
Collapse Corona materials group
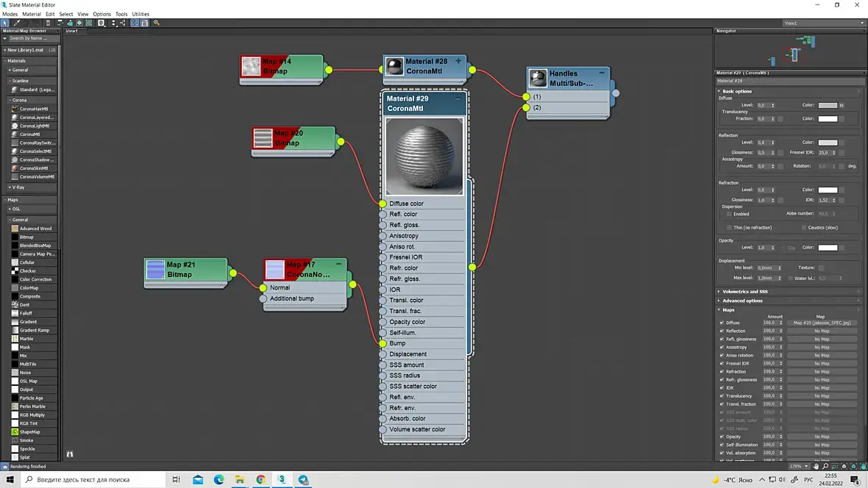[18, 100]
